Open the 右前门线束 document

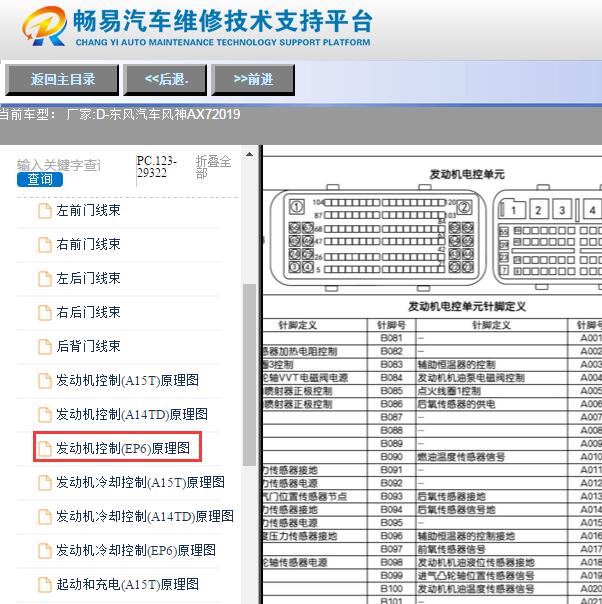[88, 245]
